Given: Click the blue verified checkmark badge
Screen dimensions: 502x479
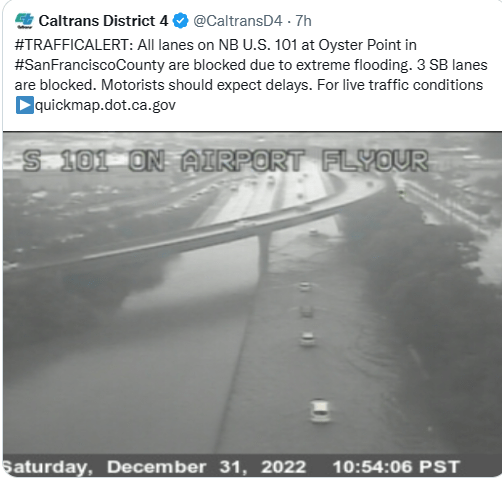Looking at the screenshot, I should click(180, 21).
